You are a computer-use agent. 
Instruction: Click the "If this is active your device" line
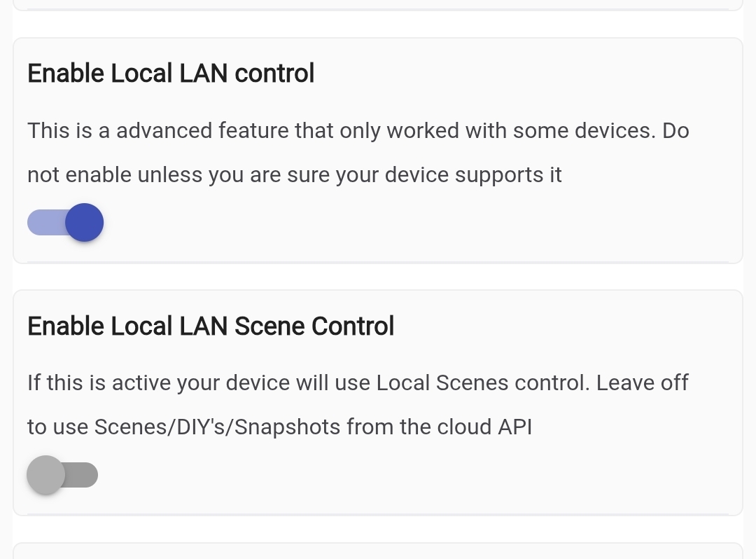click(x=358, y=383)
